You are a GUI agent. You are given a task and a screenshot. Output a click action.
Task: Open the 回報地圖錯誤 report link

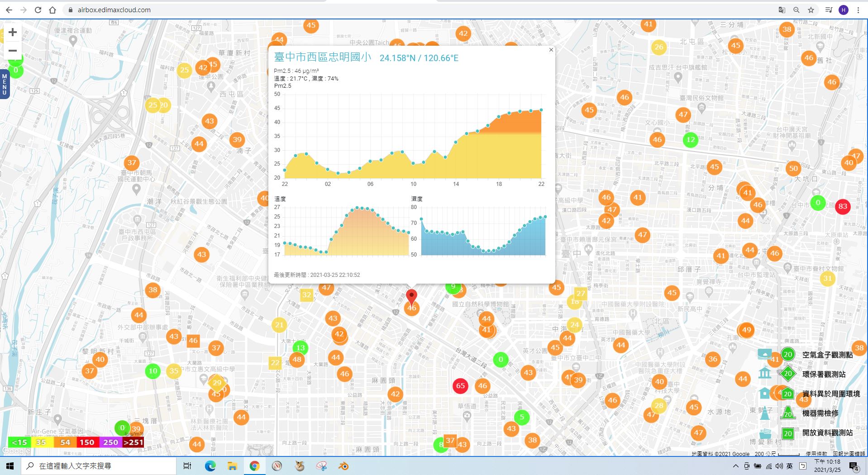[849, 453]
